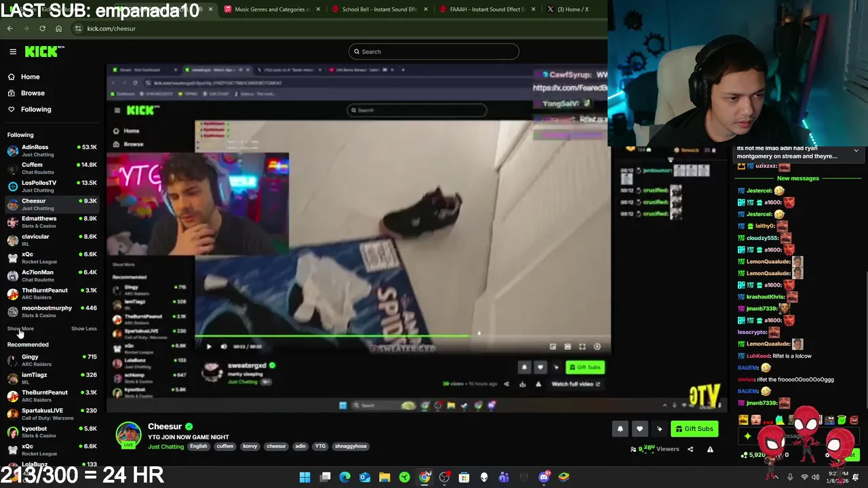The height and width of the screenshot is (488, 868).
Task: Click Cheesur's live profile avatar
Action: (x=128, y=435)
